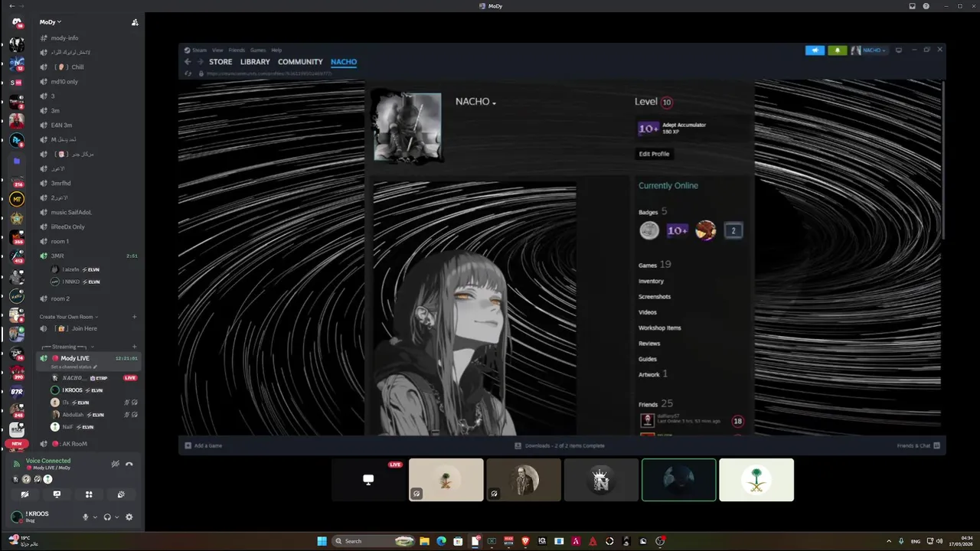Open the STORE tab in Steam
This screenshot has width=980, height=551.
220,62
